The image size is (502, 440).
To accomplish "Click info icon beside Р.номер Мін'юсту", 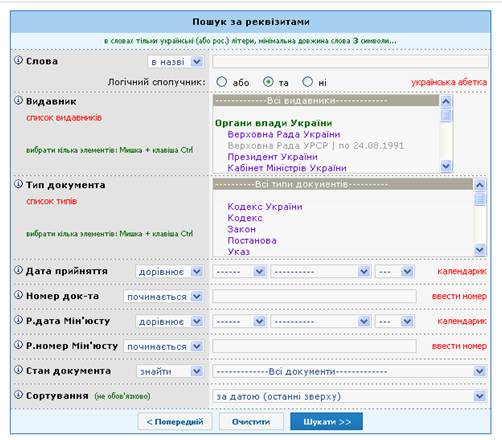I will click(18, 345).
